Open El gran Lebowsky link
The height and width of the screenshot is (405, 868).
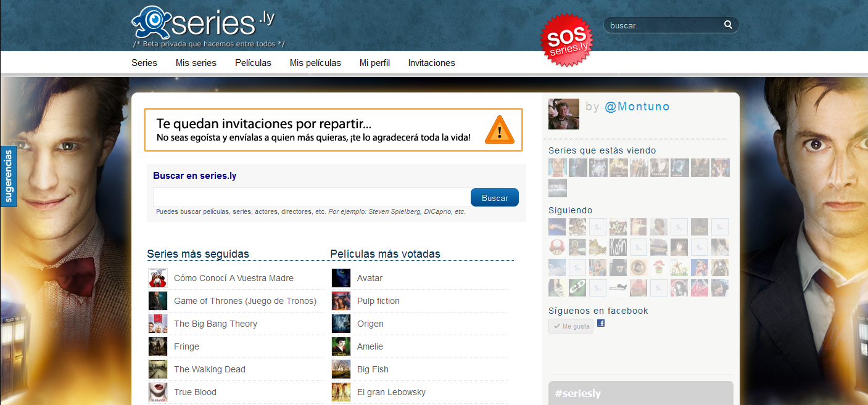click(392, 392)
